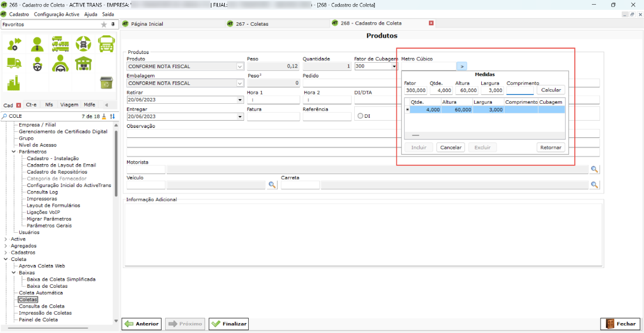
Task: Collapse the Baixas tree node
Action: pos(13,273)
